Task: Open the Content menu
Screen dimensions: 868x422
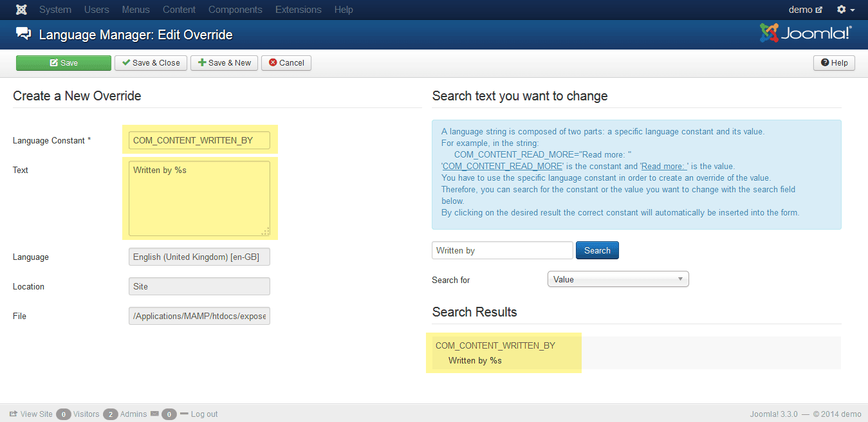Action: pos(180,10)
